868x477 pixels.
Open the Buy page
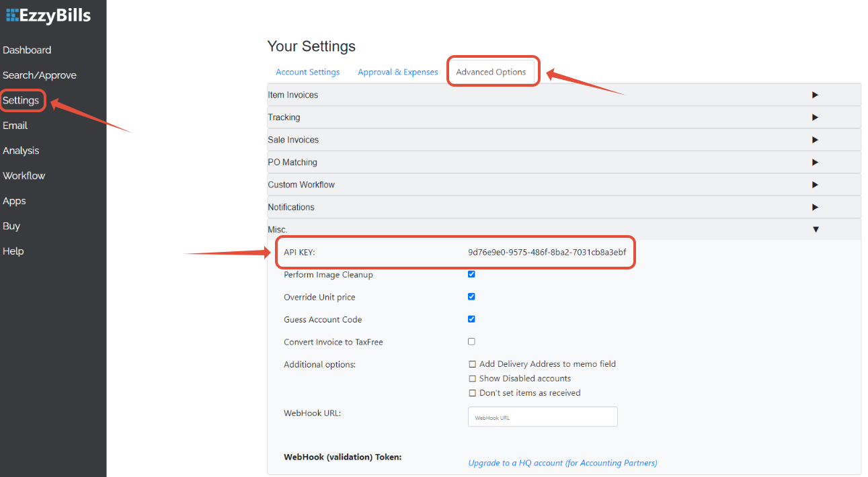pos(11,226)
